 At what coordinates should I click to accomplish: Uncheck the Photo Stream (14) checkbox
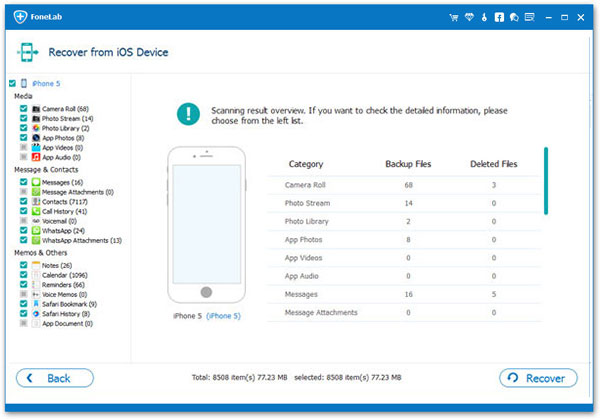(x=24, y=119)
